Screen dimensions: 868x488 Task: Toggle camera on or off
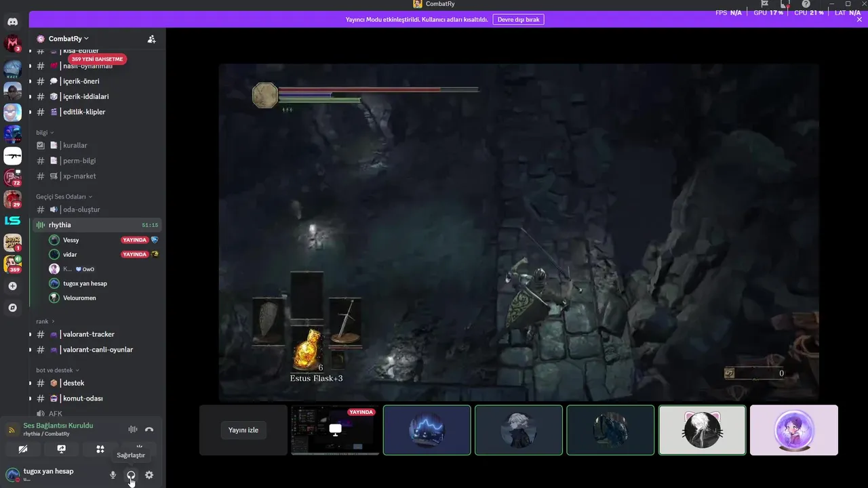(22, 449)
